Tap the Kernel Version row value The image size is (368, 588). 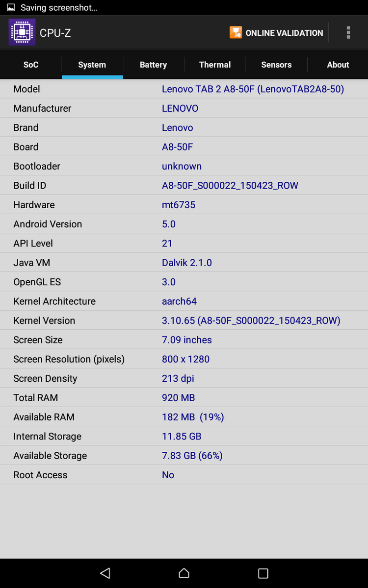pyautogui.click(x=251, y=320)
